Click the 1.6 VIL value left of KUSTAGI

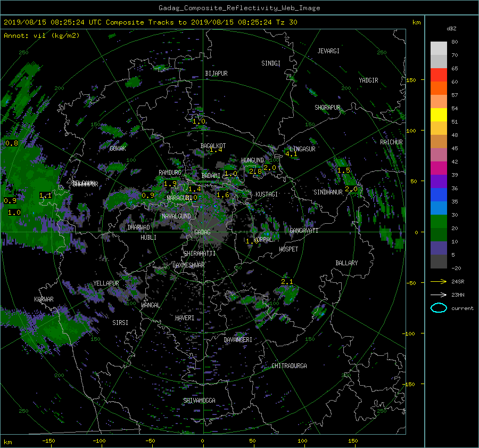pyautogui.click(x=222, y=195)
